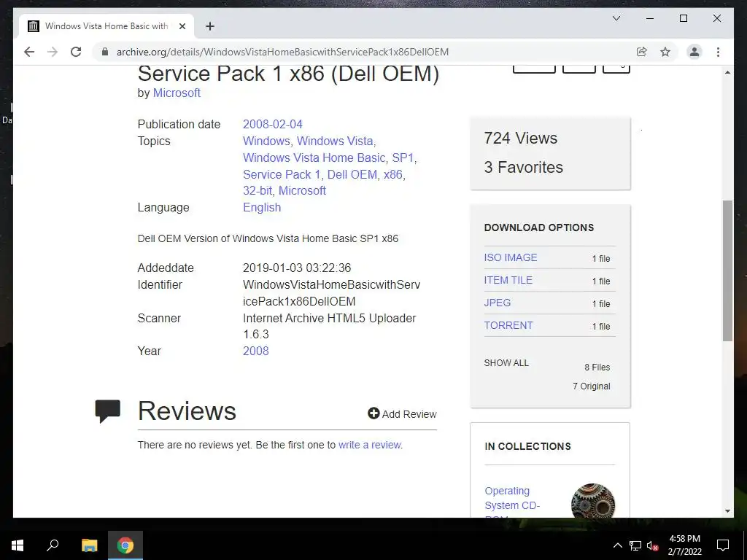Open Chrome's three-dot menu
The height and width of the screenshot is (560, 747).
718,52
